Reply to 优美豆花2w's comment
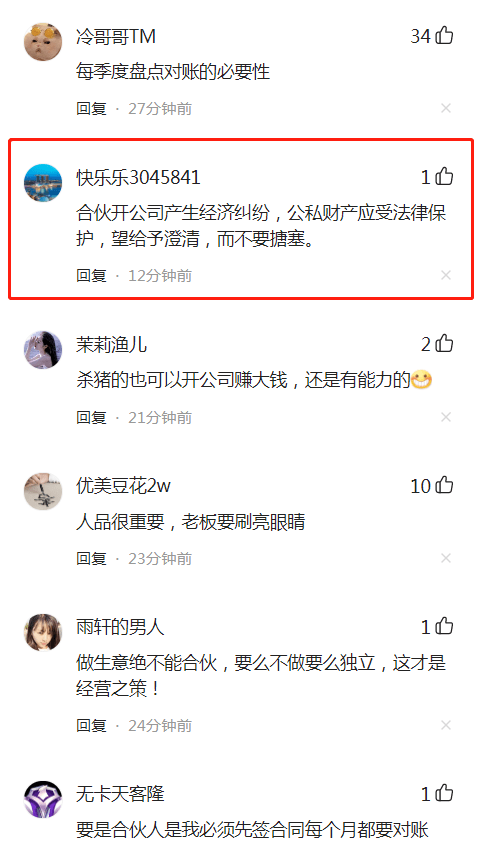 (x=91, y=558)
